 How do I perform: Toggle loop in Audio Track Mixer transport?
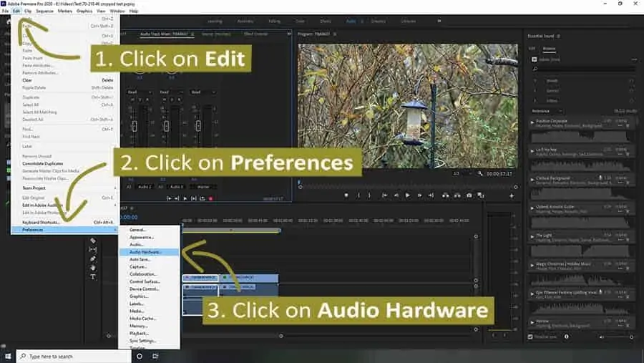pyautogui.click(x=202, y=198)
